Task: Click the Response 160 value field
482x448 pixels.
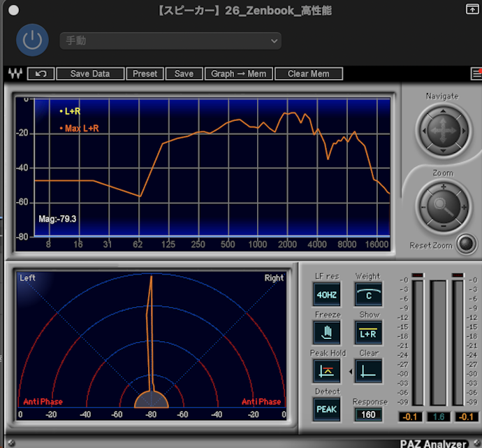Action: tap(368, 414)
